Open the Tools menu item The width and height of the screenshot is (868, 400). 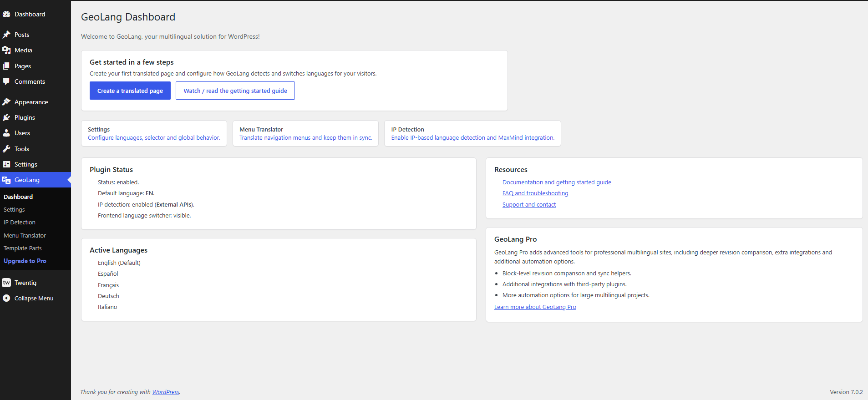36,149
